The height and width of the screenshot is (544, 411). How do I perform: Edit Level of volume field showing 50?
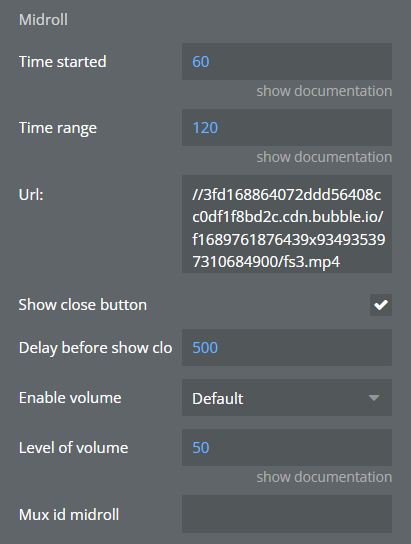click(287, 448)
